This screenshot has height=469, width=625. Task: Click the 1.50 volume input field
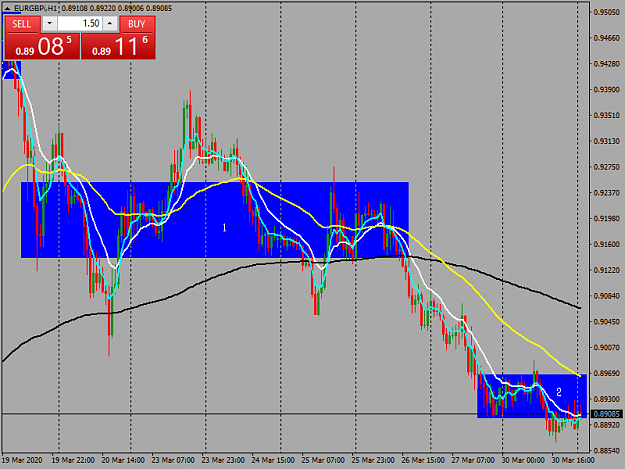pyautogui.click(x=80, y=24)
